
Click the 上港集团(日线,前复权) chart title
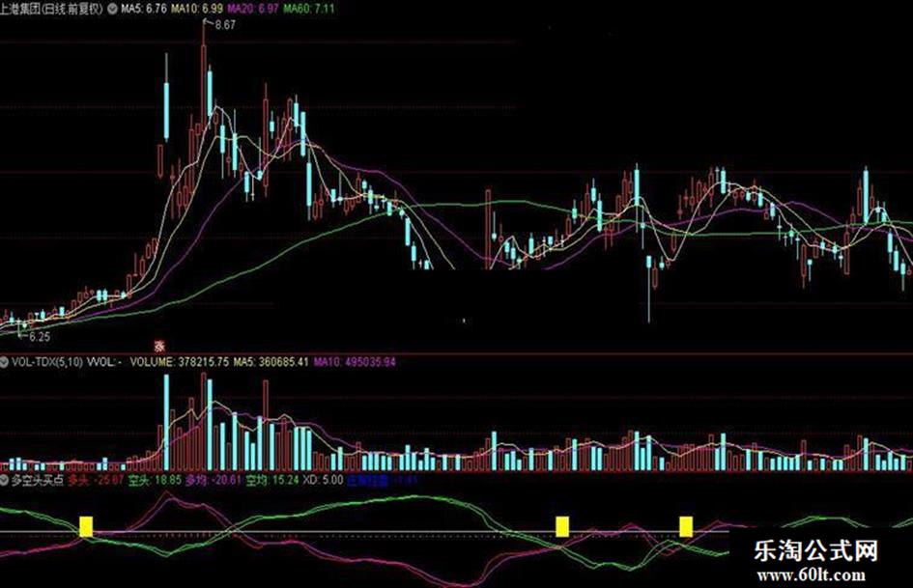click(x=52, y=10)
